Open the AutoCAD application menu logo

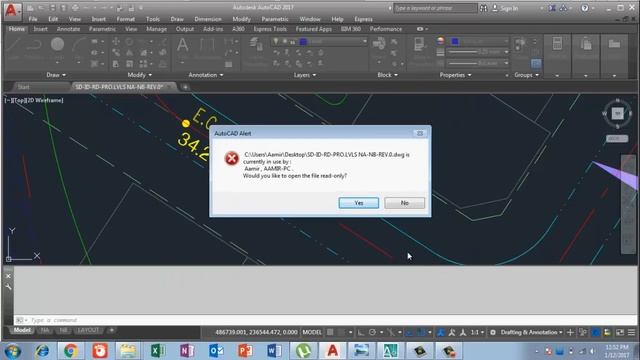pyautogui.click(x=11, y=11)
